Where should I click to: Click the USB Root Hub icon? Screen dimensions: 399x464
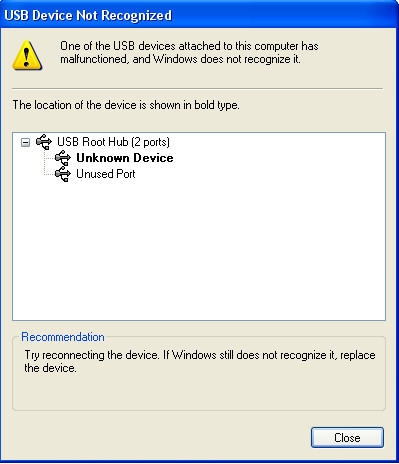pos(44,142)
